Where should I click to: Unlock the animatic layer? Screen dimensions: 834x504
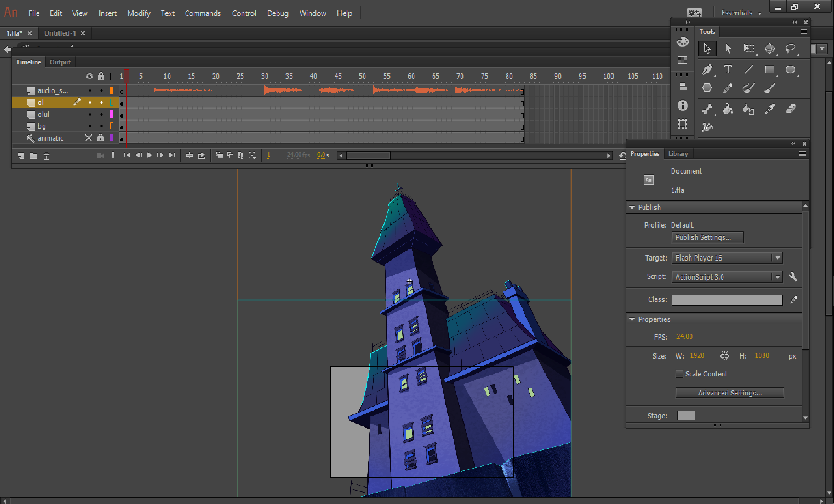point(101,138)
